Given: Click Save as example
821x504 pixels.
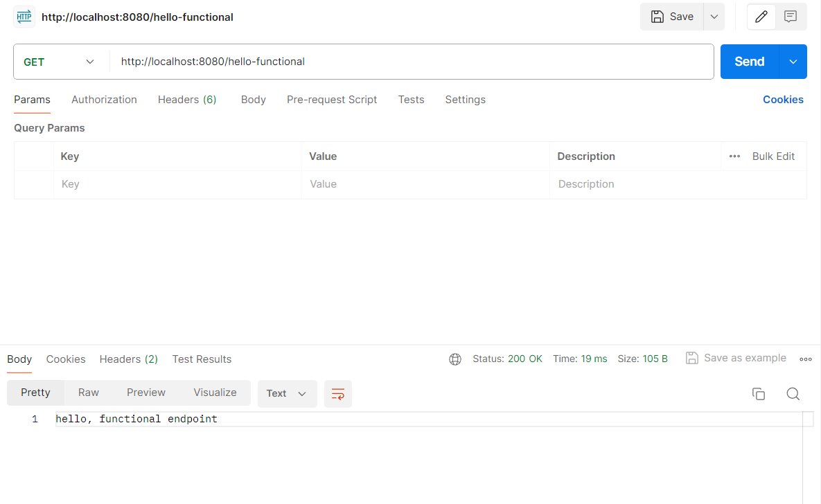Looking at the screenshot, I should click(736, 358).
